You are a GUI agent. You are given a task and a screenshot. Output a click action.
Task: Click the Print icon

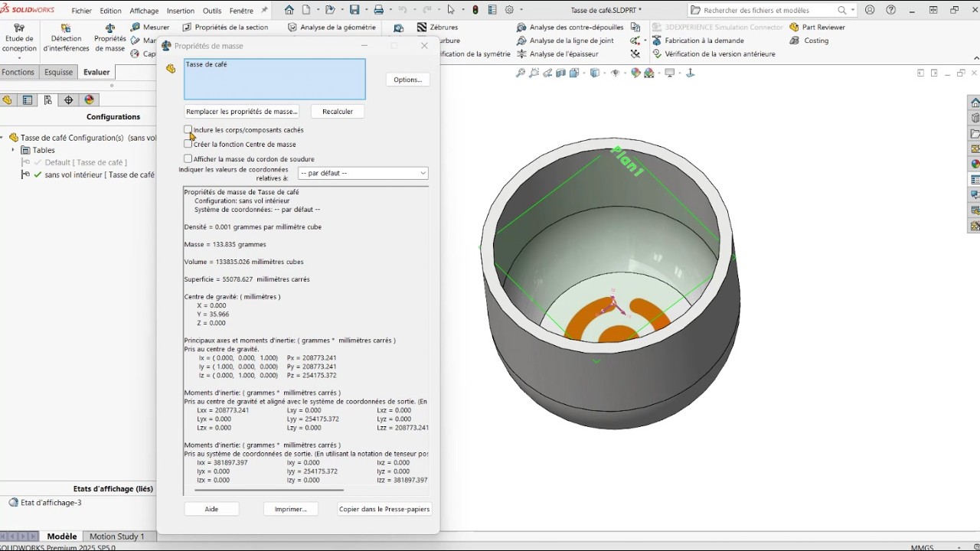379,10
